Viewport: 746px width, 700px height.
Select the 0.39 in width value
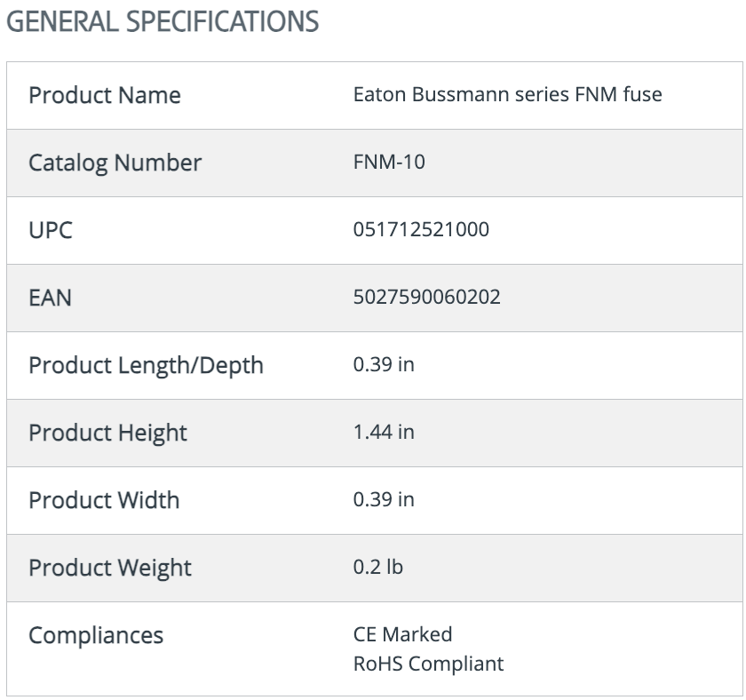click(384, 499)
